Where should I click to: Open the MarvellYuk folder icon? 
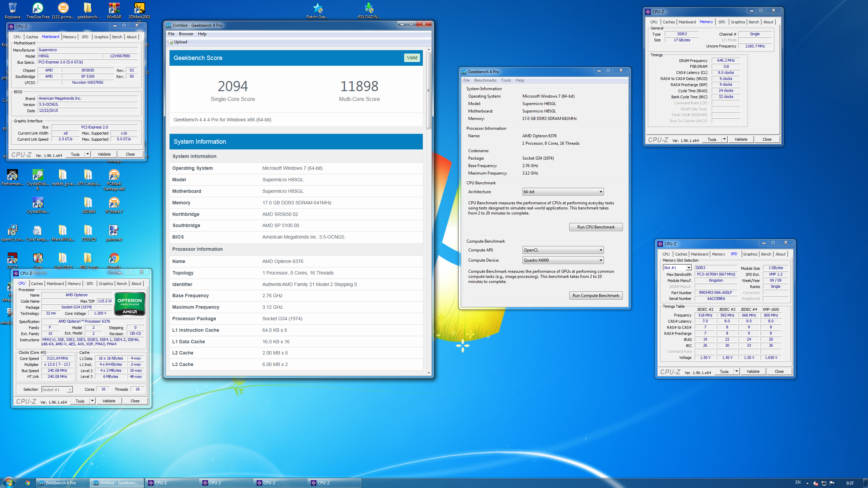point(63,233)
